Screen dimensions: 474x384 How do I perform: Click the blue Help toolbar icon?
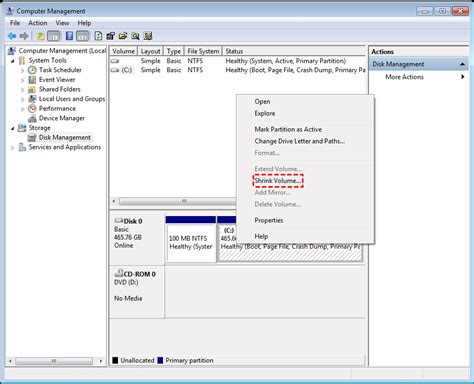pyautogui.click(x=69, y=36)
